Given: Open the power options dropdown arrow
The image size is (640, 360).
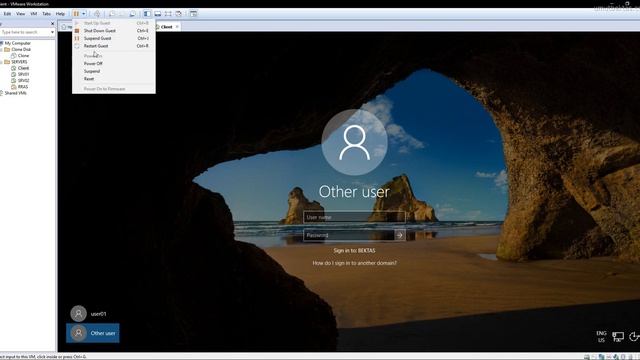Looking at the screenshot, I should point(84,13).
